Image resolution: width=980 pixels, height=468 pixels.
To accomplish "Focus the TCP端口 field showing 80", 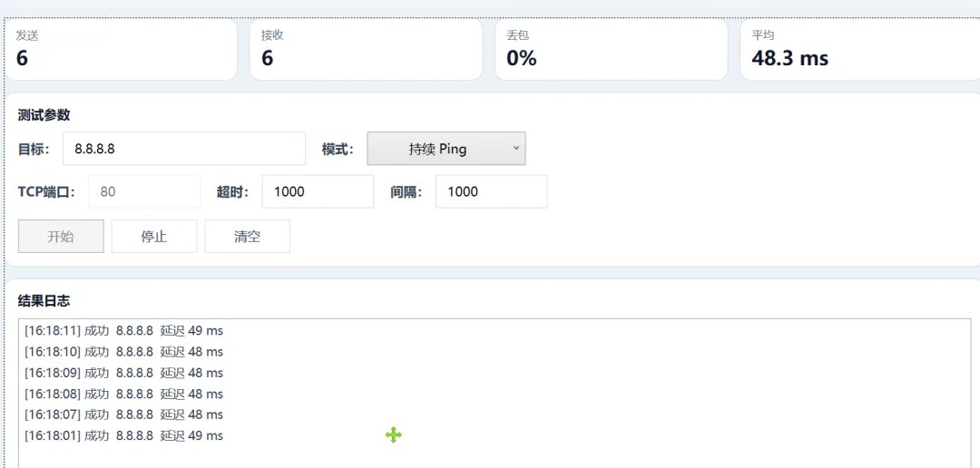I will (x=143, y=191).
